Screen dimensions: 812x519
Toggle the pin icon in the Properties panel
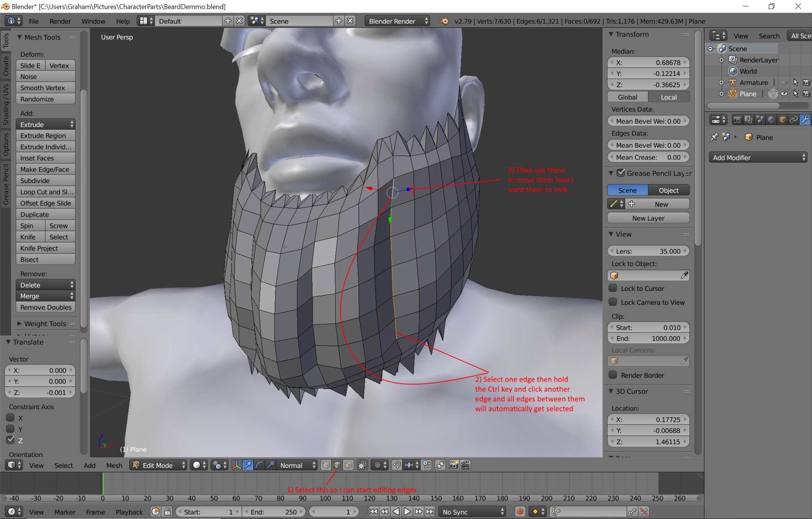click(x=715, y=137)
